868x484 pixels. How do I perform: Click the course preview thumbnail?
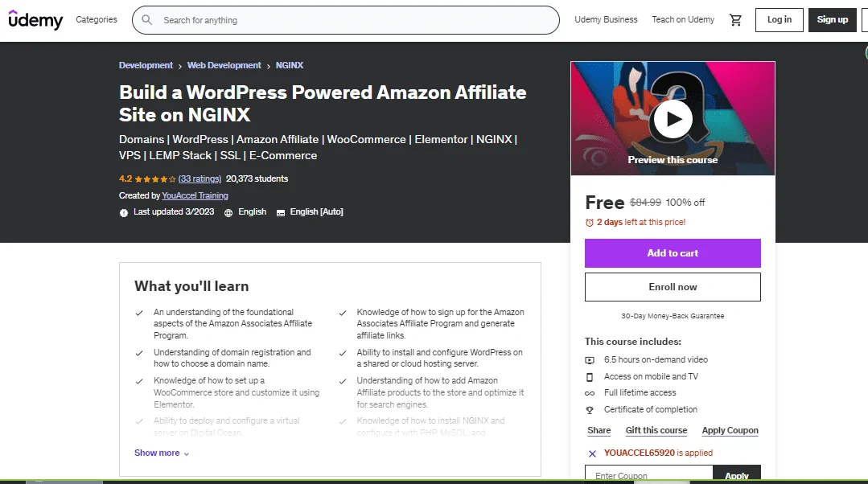pos(673,118)
